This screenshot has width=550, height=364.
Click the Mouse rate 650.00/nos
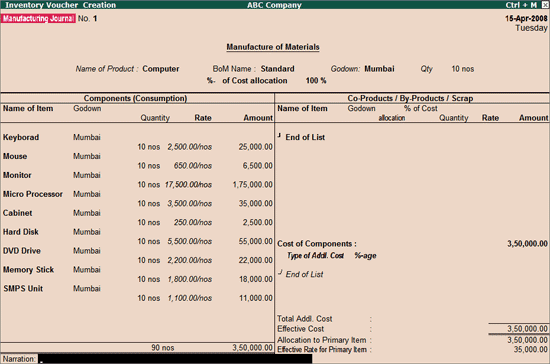point(193,166)
